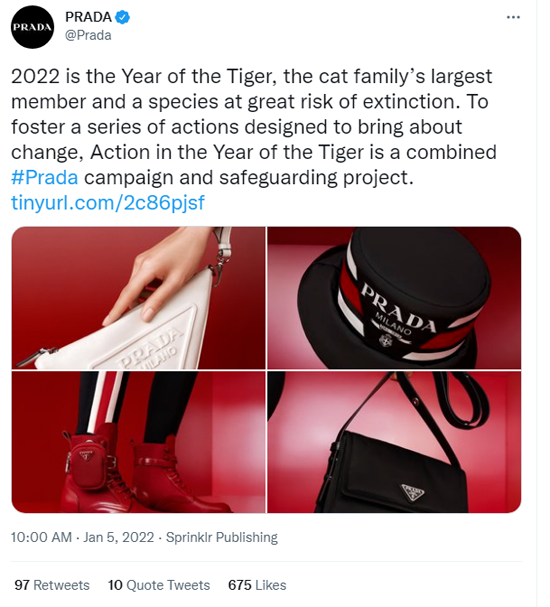Open the white triangle bag photo

(x=138, y=298)
